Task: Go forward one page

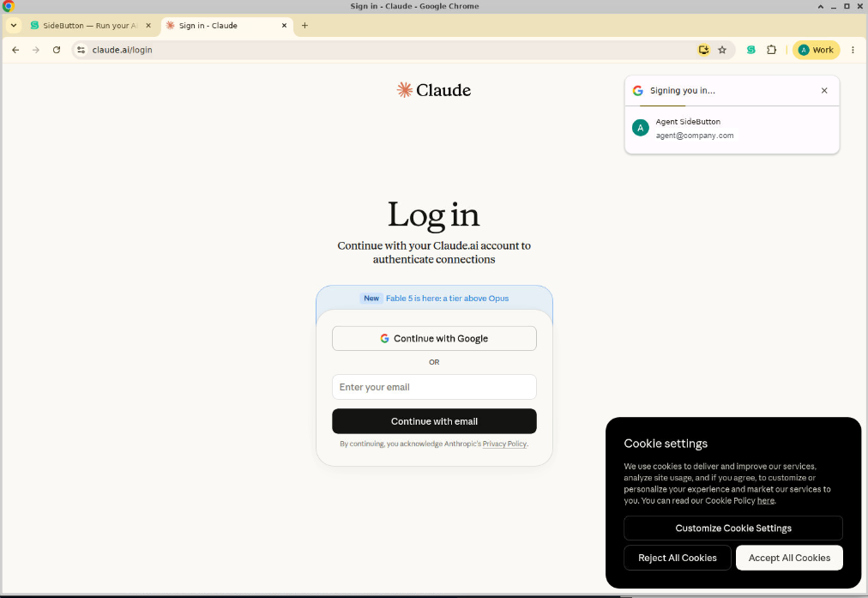Action: [36, 50]
